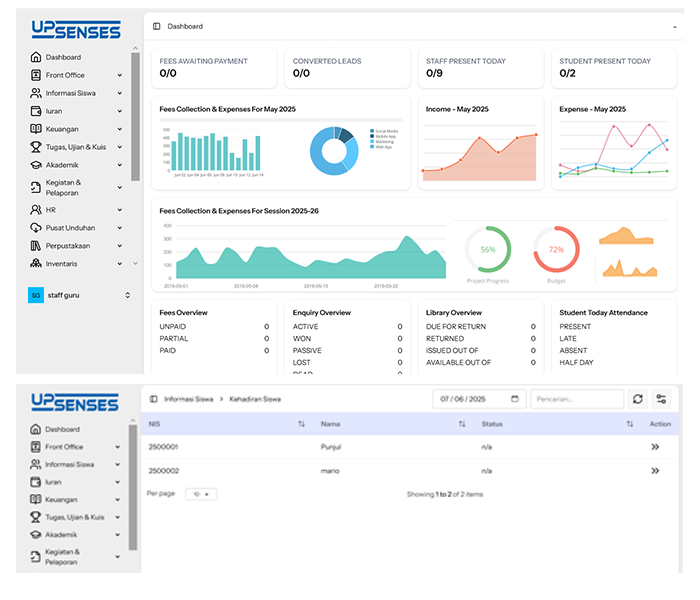The image size is (700, 600).
Task: Click the calendar icon in date field
Action: pos(514,399)
